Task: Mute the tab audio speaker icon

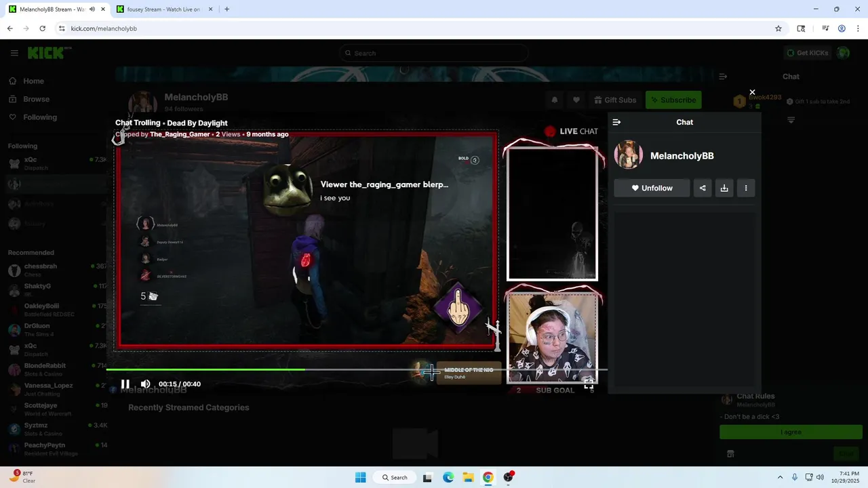Action: [92, 9]
